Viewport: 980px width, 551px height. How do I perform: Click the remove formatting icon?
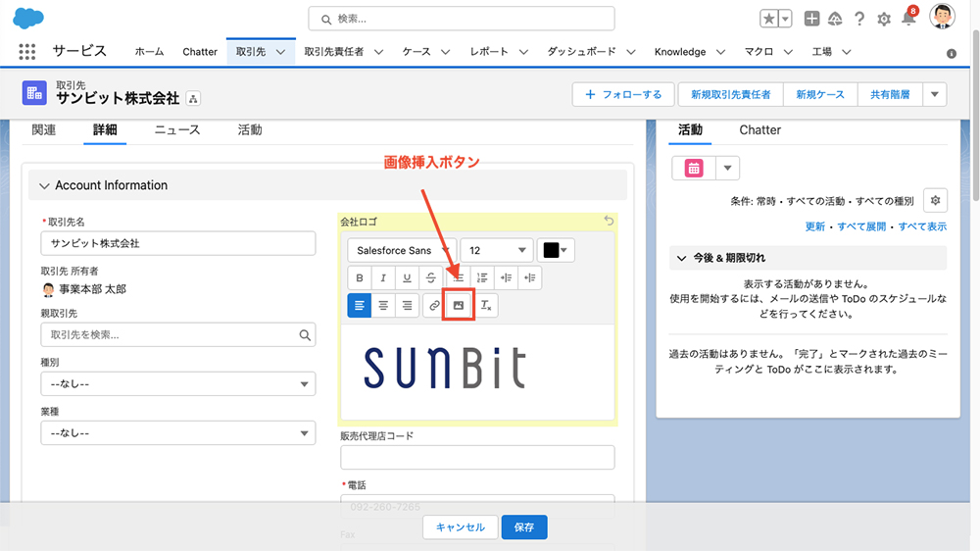tap(486, 305)
